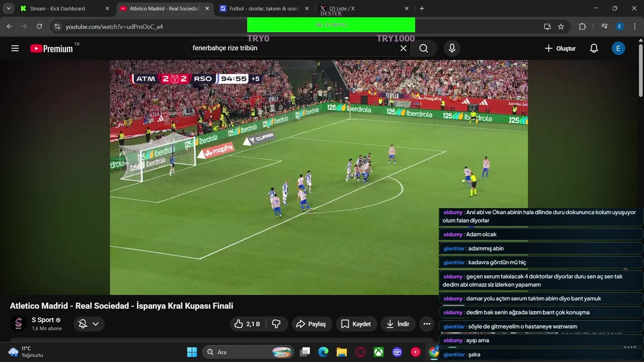Click the install app icon in address bar
The height and width of the screenshot is (362, 644).
(547, 27)
